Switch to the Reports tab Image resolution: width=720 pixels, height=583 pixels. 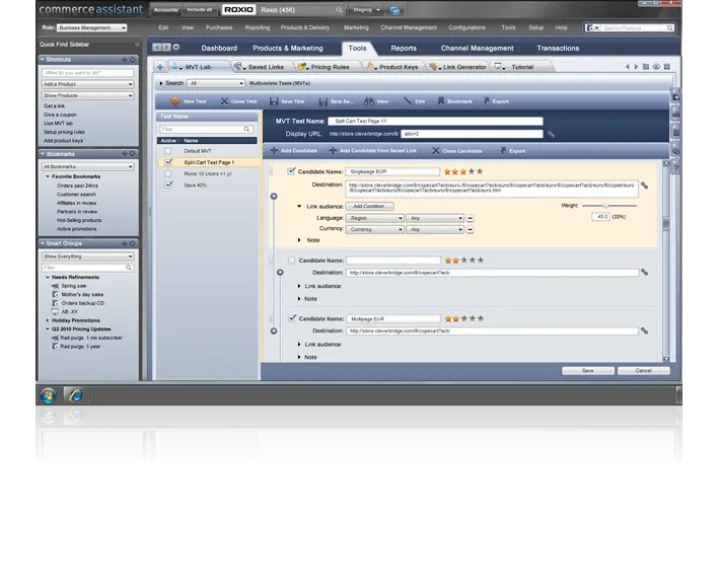point(403,48)
